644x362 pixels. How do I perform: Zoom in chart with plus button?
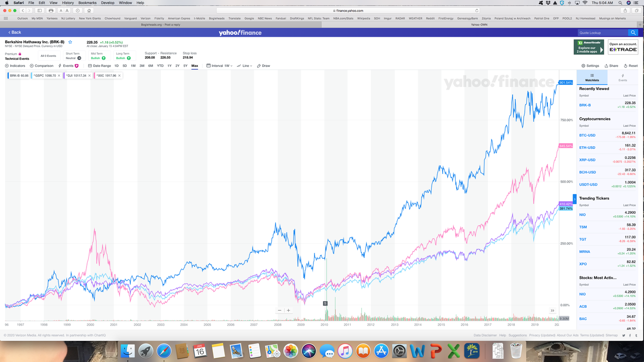click(x=288, y=310)
